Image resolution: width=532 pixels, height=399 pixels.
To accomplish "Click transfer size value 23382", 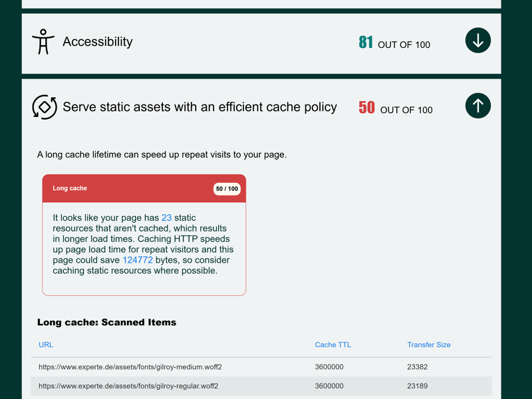I will [x=417, y=367].
